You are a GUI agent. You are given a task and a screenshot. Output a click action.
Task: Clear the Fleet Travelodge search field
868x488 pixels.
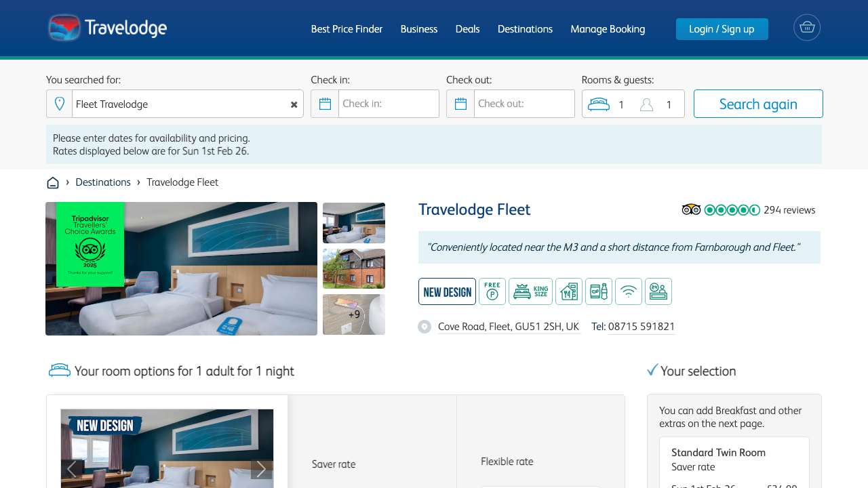[x=294, y=104]
